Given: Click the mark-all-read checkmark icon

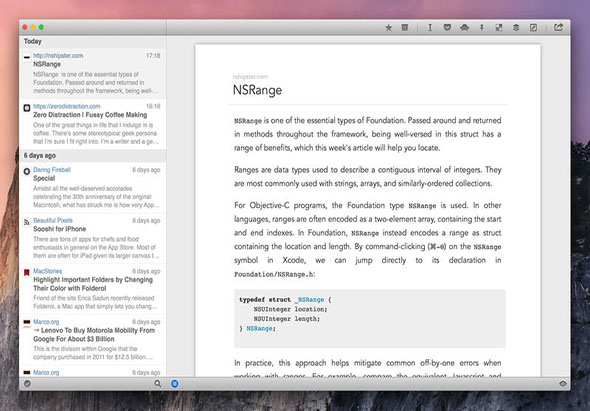Looking at the screenshot, I should pos(27,384).
